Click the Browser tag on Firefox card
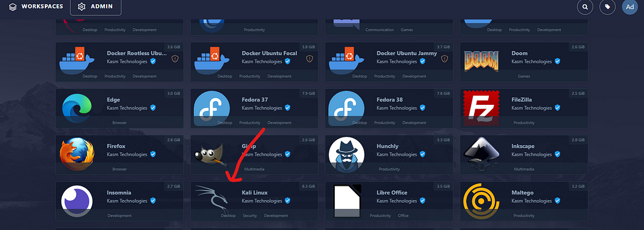This screenshot has height=230, width=644. point(120,169)
